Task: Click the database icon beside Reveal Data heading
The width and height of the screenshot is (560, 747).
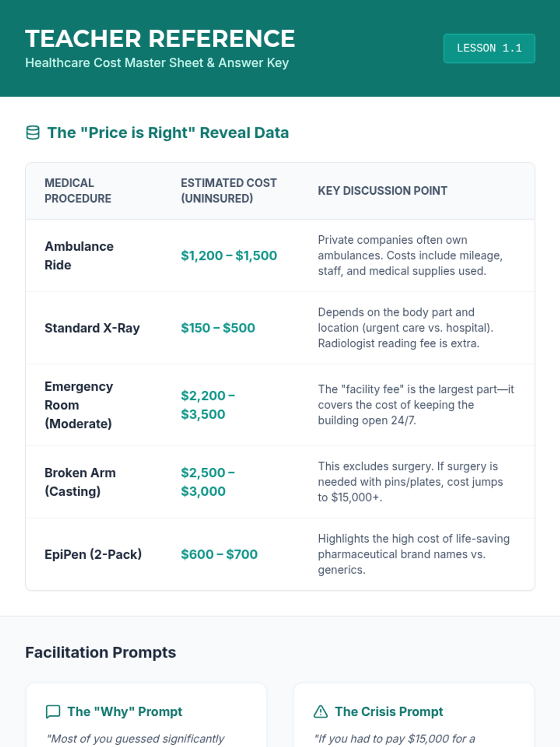Action: pos(33,133)
